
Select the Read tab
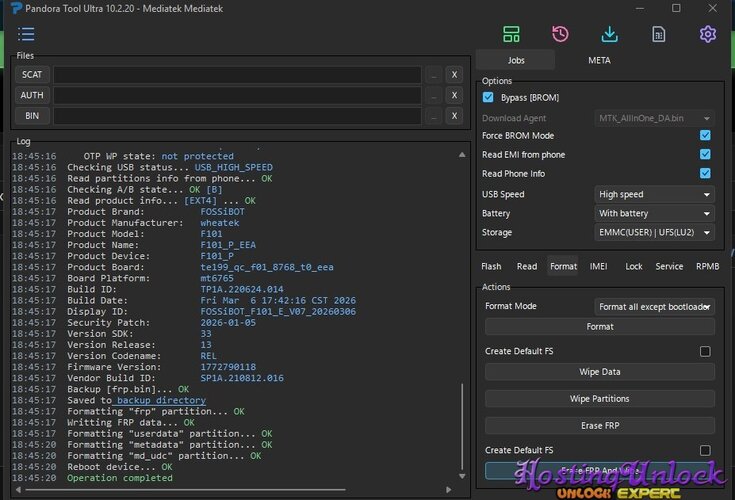527,266
